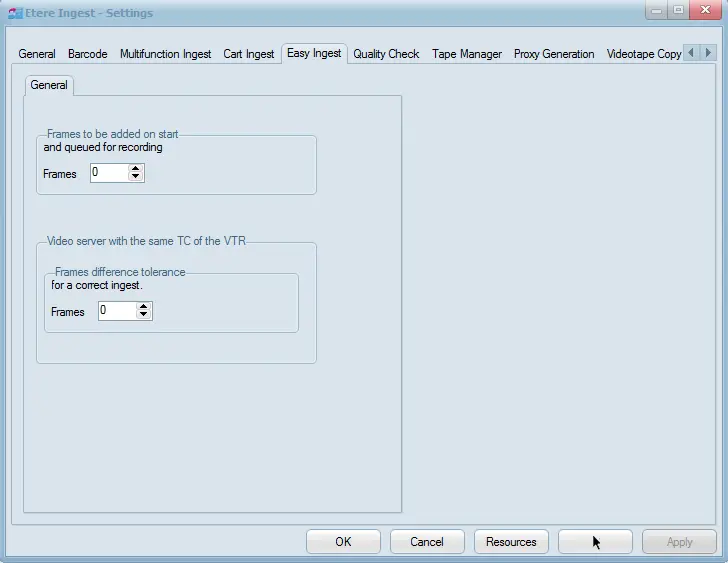This screenshot has width=728, height=563.
Task: Open the Videotape Copy tab
Action: [x=643, y=54]
